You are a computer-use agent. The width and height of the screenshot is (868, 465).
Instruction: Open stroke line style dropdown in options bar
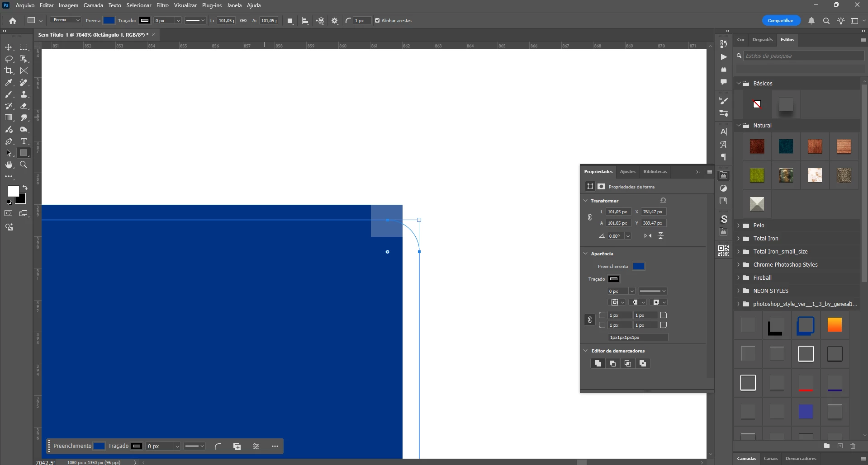point(195,21)
